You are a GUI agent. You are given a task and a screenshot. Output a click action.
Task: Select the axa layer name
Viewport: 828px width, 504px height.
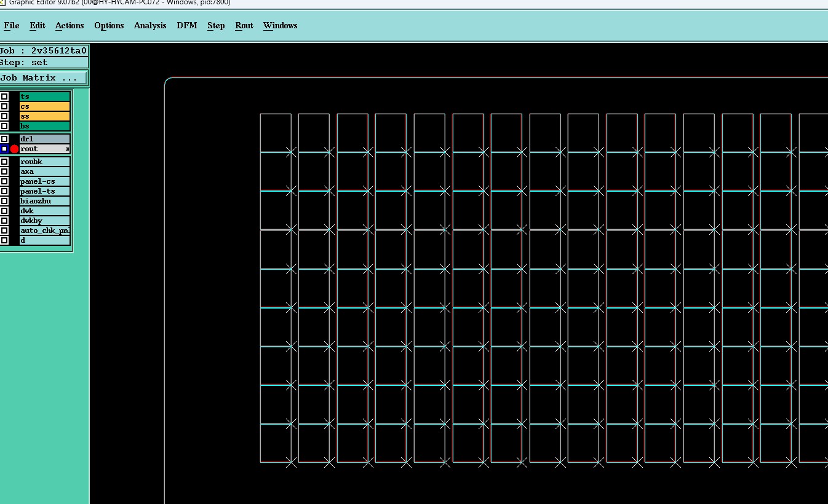pos(45,171)
